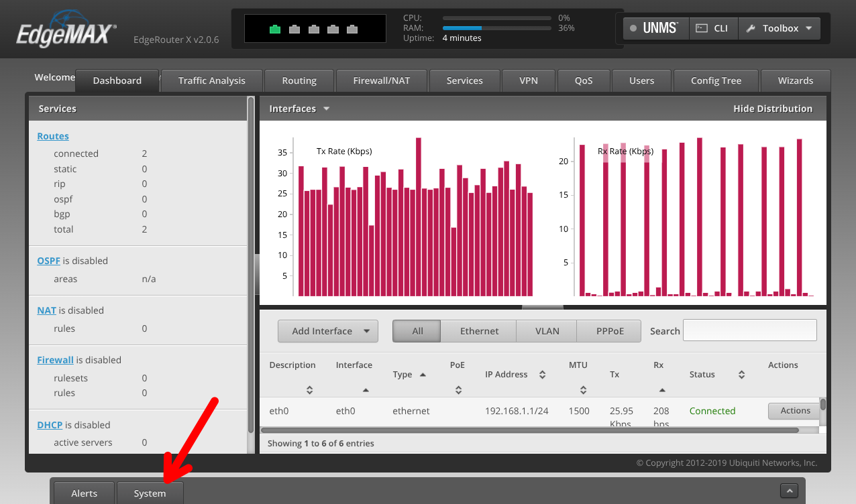Open the UNMS connection settings

[x=654, y=28]
